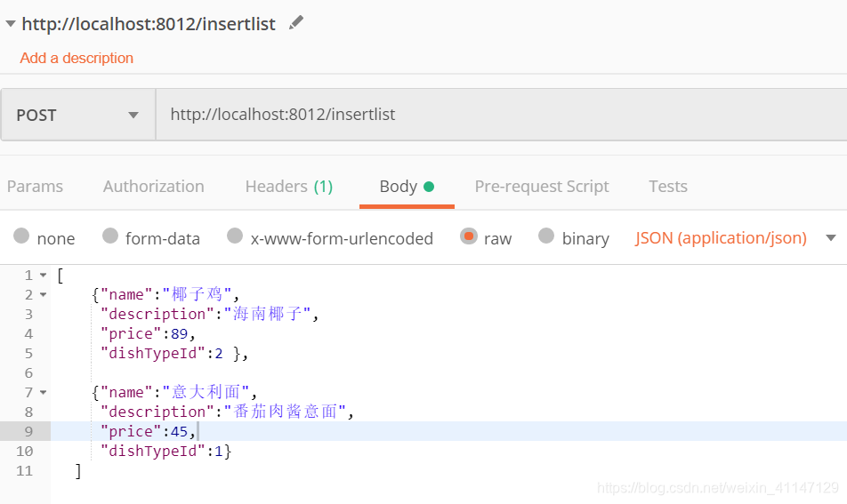
Task: Open the JSON (application/json) content type dropdown
Action: pyautogui.click(x=735, y=238)
